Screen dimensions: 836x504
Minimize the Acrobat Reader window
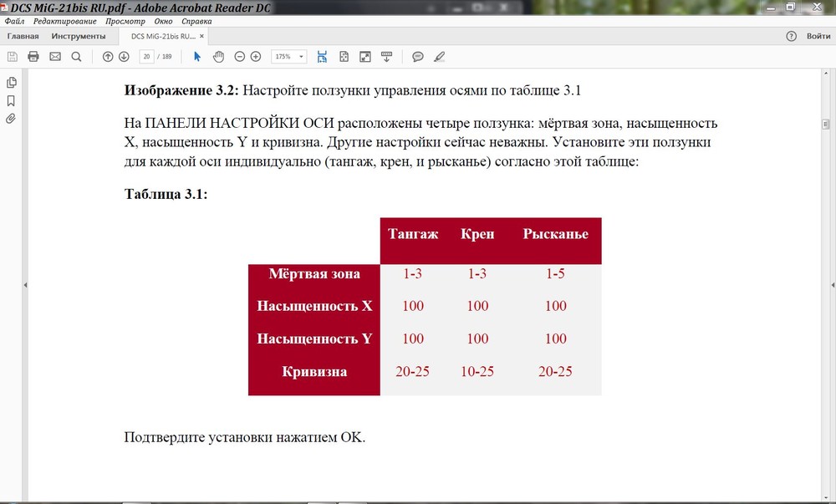[771, 7]
